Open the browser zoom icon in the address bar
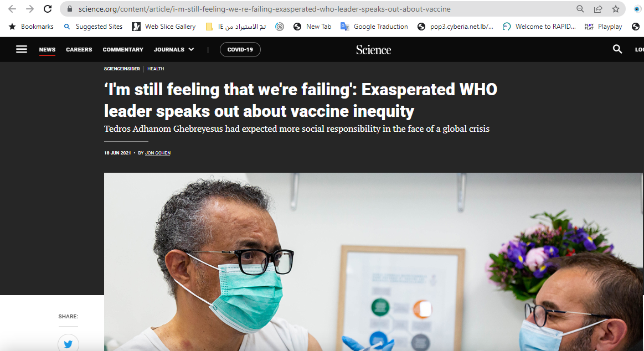This screenshot has width=644, height=351. 580,9
